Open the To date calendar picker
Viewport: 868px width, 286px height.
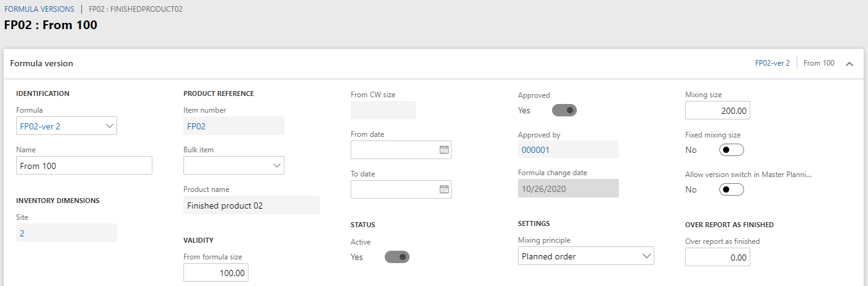[444, 189]
